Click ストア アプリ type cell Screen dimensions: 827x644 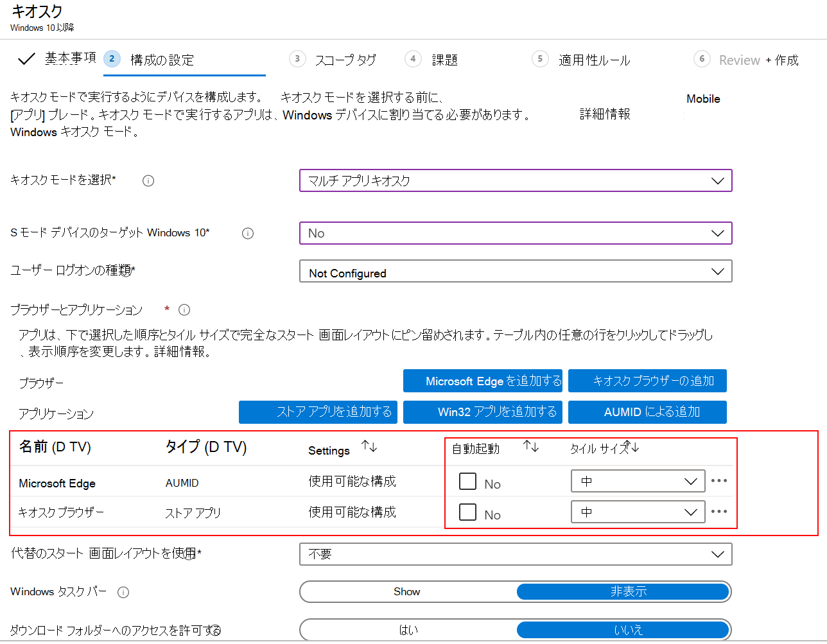pos(193,513)
